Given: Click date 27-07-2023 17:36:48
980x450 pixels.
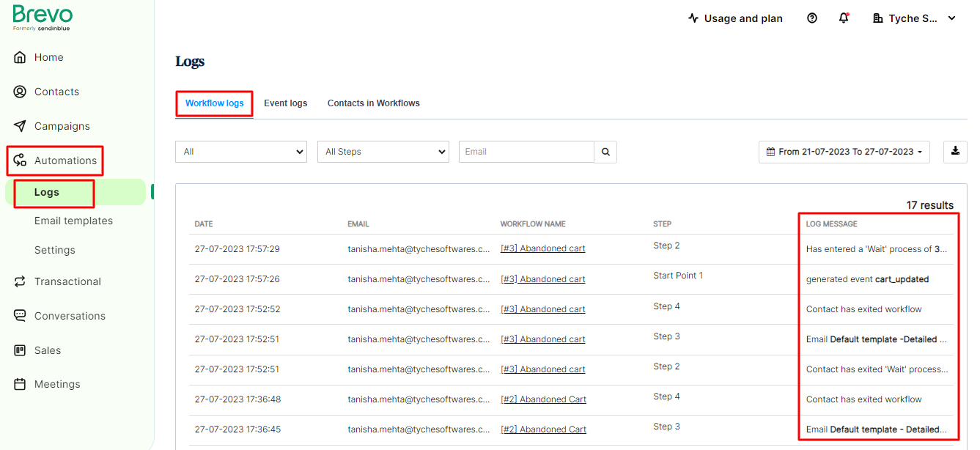Looking at the screenshot, I should click(237, 399).
